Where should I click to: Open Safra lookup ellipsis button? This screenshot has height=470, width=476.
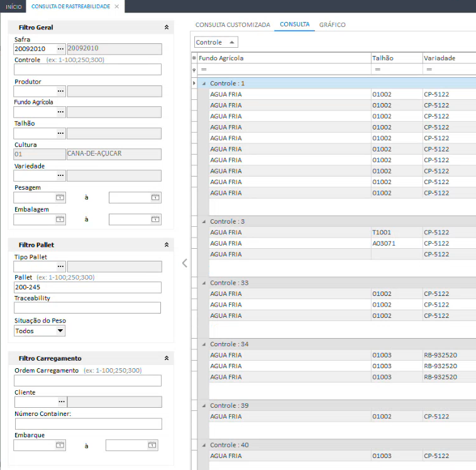(x=60, y=48)
